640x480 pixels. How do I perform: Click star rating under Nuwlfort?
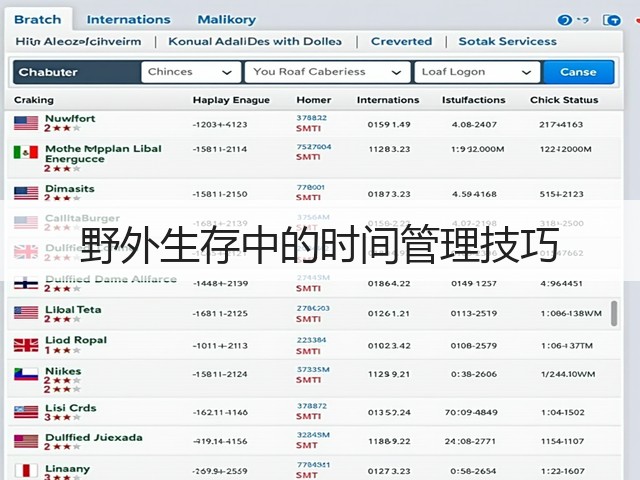click(62, 128)
